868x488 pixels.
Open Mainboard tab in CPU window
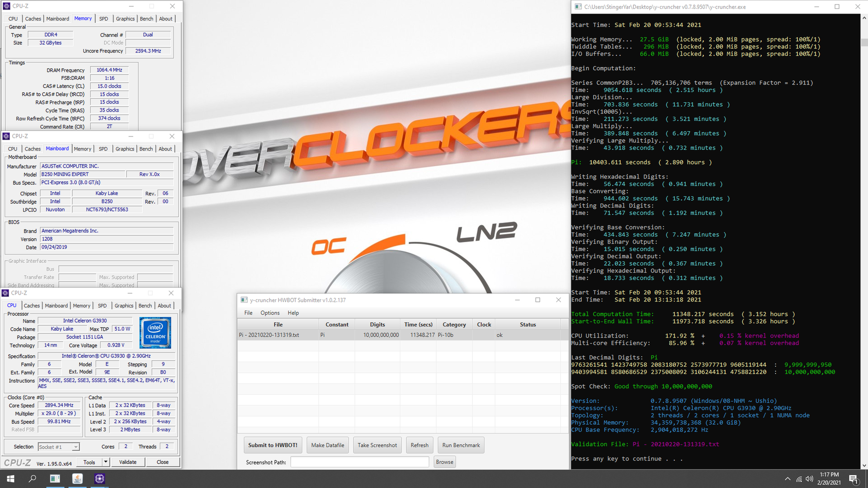[56, 305]
